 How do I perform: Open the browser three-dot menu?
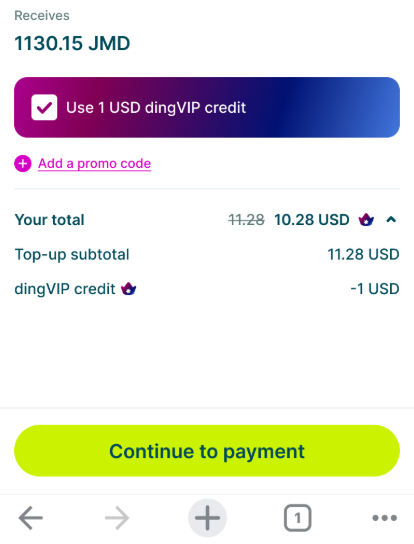click(385, 518)
